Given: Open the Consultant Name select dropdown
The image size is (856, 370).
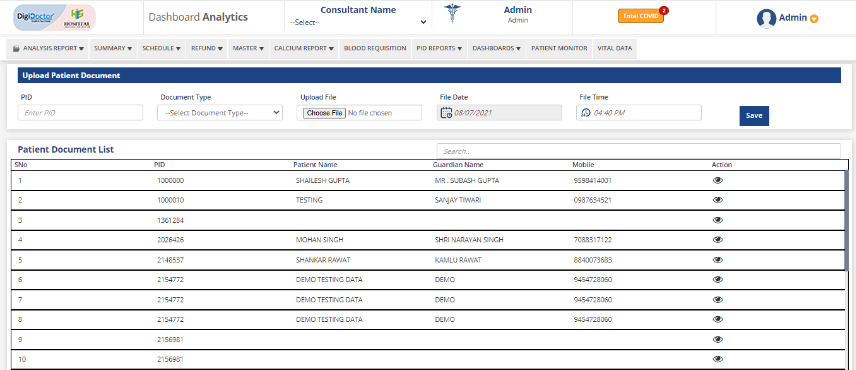Looking at the screenshot, I should (x=358, y=22).
